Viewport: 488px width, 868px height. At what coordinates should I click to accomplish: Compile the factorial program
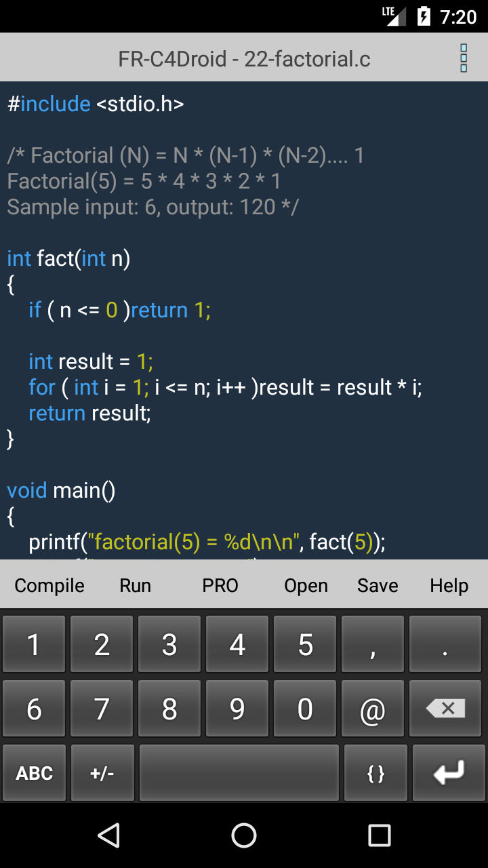tap(49, 586)
